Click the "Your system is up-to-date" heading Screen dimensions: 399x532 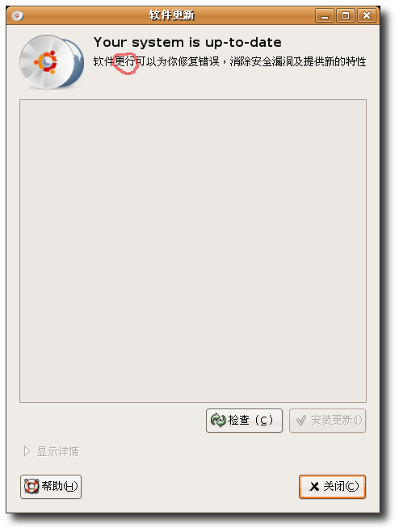point(187,43)
